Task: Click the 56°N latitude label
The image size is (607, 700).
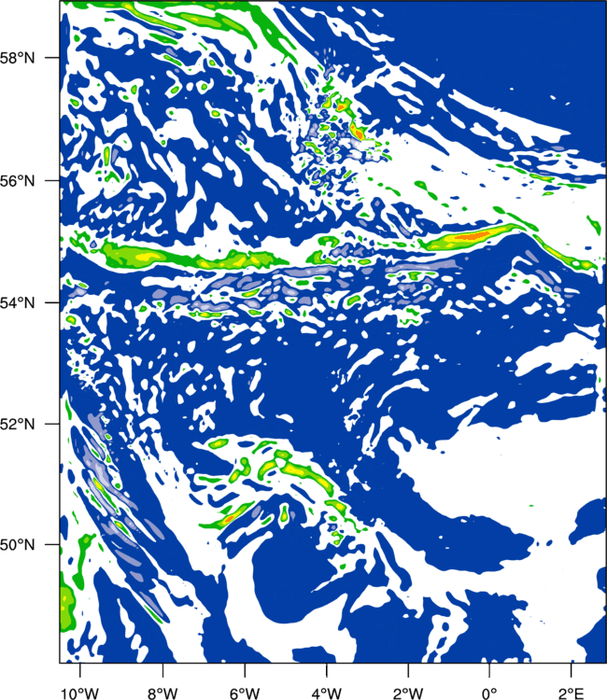Action: pos(18,181)
